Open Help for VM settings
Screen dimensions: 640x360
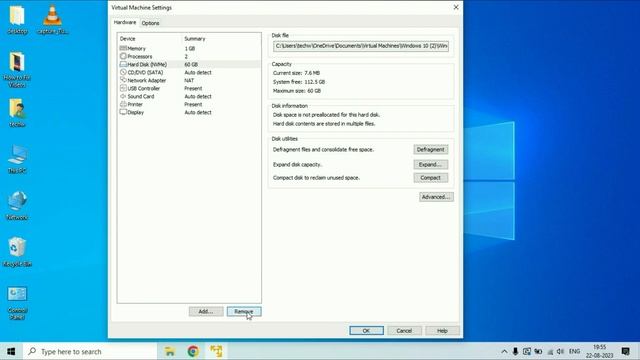click(442, 331)
